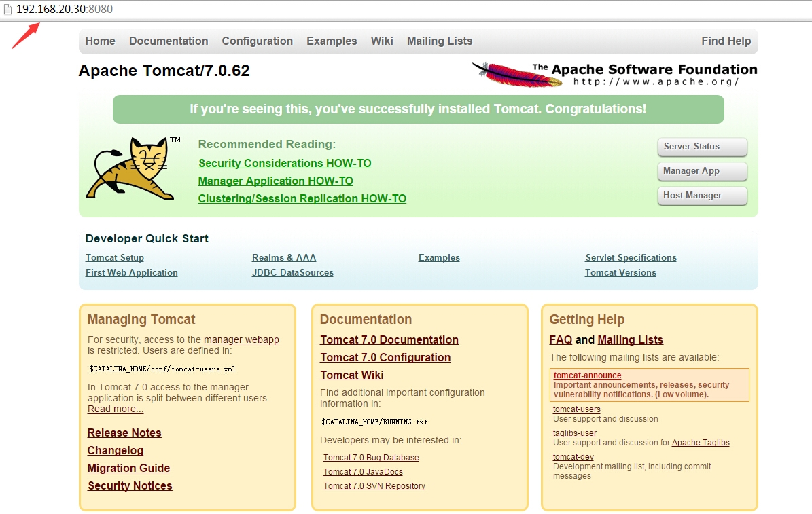Open the Manager App button
Image resolution: width=812 pixels, height=514 pixels.
(702, 171)
